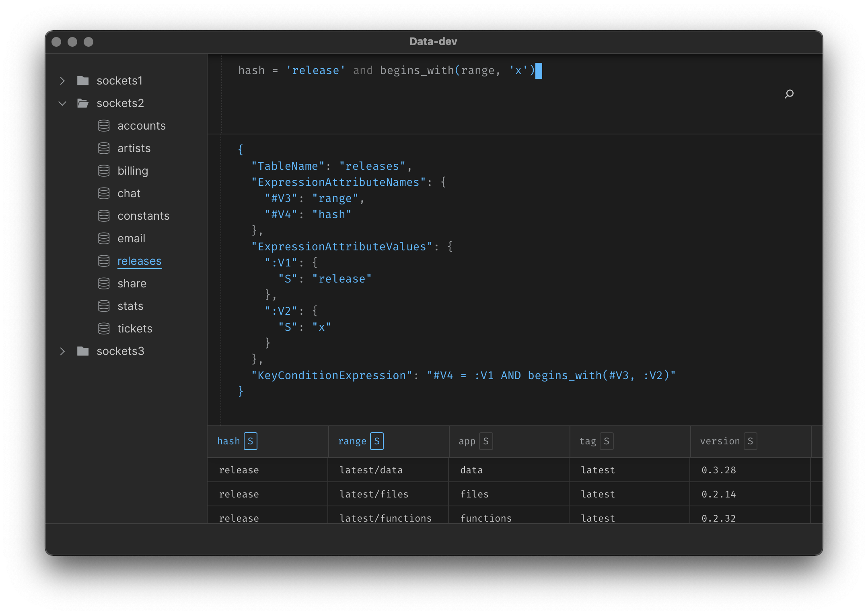Screen dimensions: 868x615
Task: Click the "TableName": "releases" JSON line
Action: point(331,166)
